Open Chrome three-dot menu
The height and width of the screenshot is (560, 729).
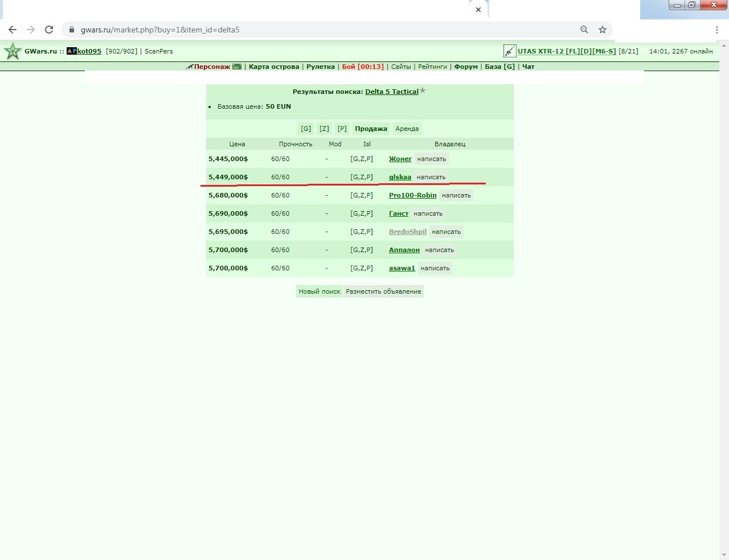[x=717, y=30]
